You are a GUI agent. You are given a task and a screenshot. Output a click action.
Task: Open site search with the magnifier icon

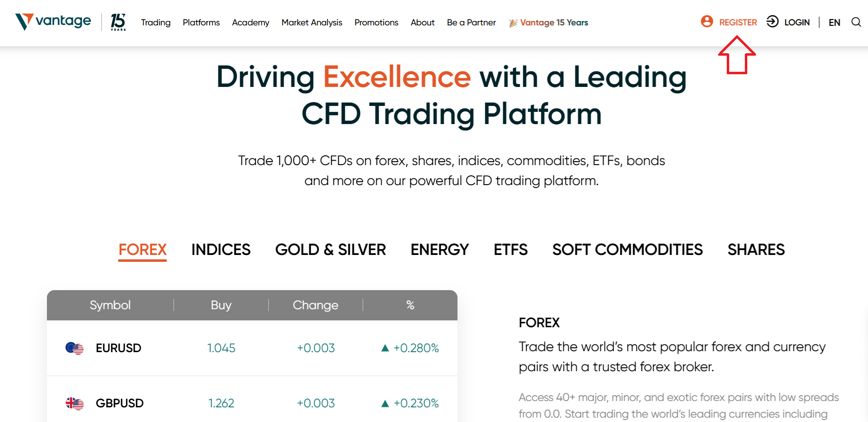coord(856,22)
